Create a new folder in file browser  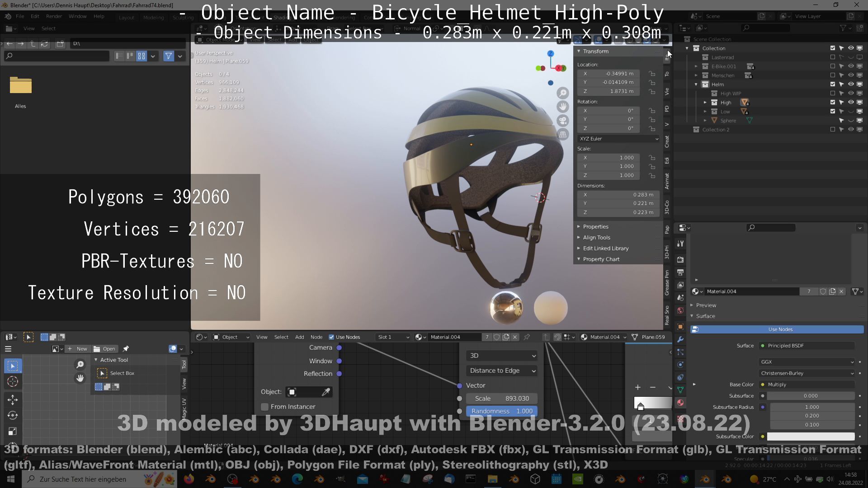60,43
